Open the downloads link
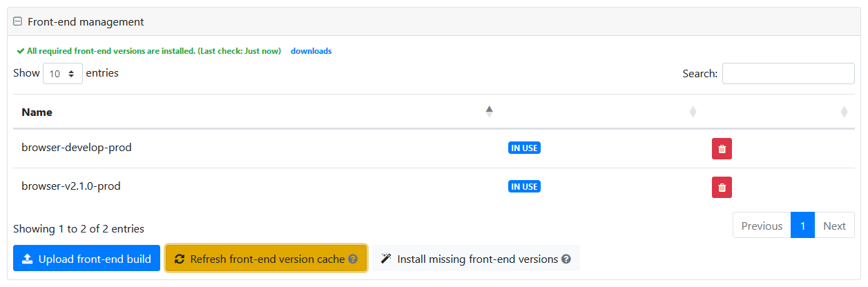This screenshot has height=287, width=868. (x=311, y=51)
